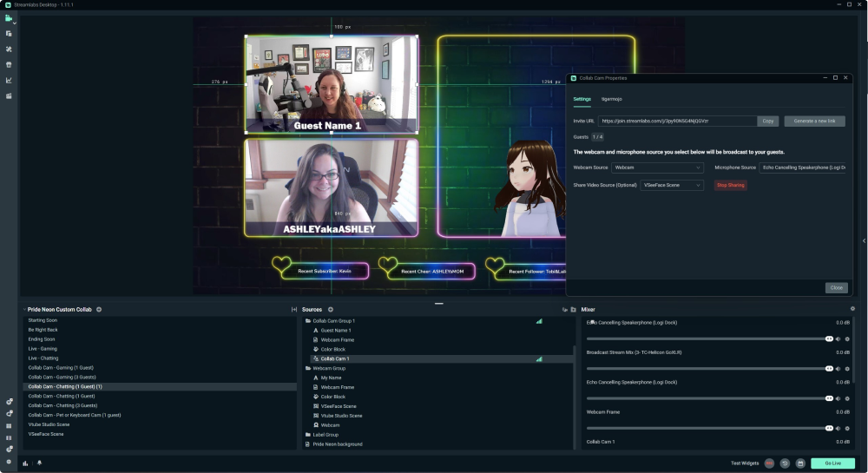Add a new source with plus icon

click(x=331, y=309)
